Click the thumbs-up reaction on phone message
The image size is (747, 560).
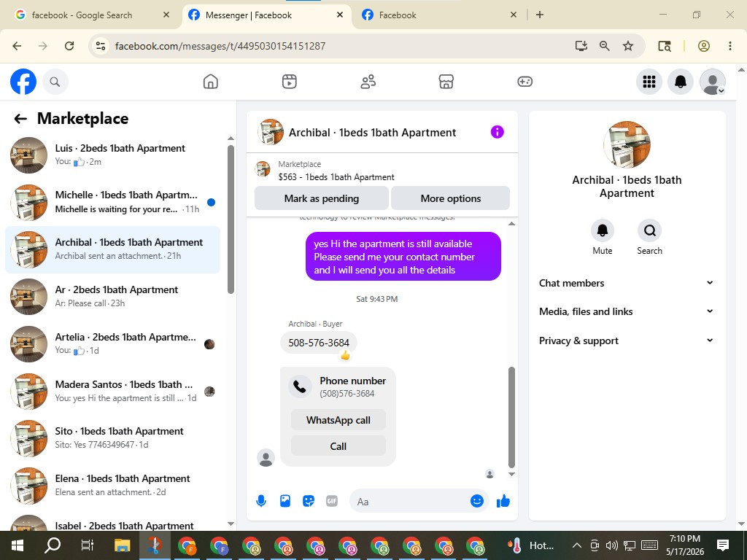(x=345, y=355)
